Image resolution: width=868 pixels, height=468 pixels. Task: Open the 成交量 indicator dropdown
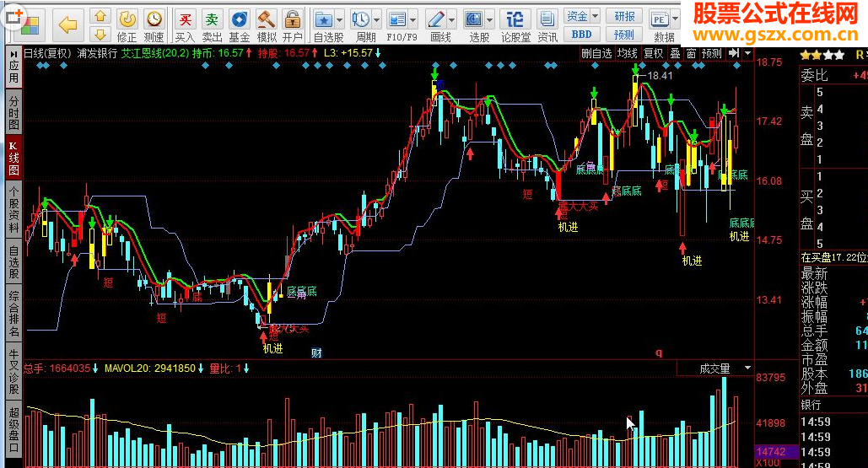point(747,368)
